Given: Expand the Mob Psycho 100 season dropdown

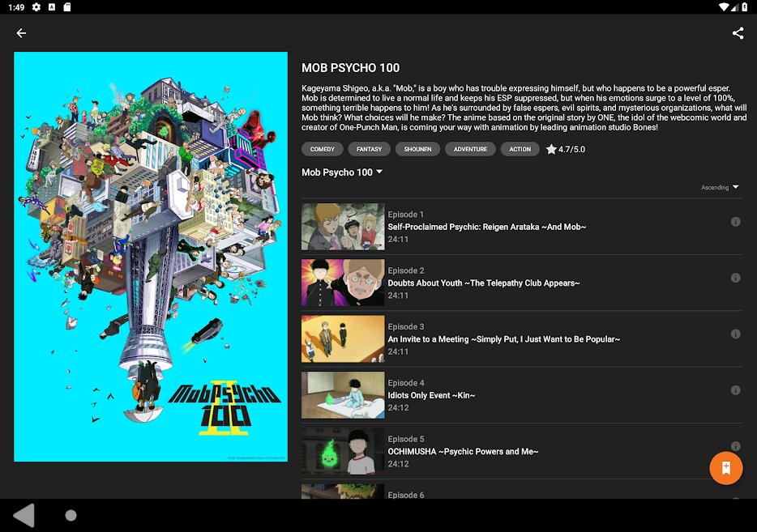Looking at the screenshot, I should click(x=342, y=172).
